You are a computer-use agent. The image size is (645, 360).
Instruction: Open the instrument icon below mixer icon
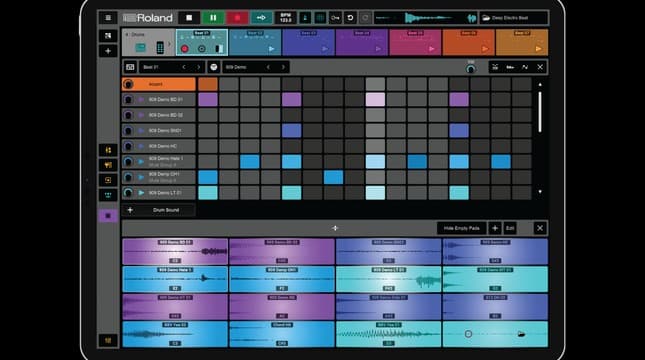pos(108,165)
